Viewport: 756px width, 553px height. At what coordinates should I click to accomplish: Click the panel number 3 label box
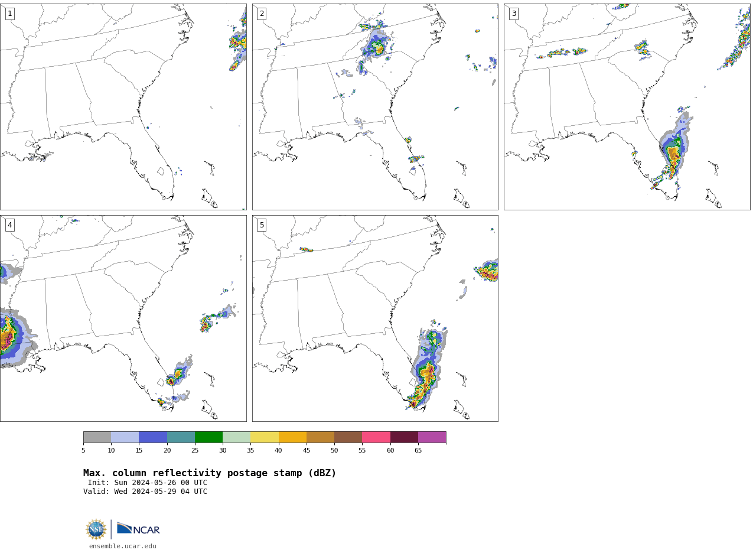(514, 14)
